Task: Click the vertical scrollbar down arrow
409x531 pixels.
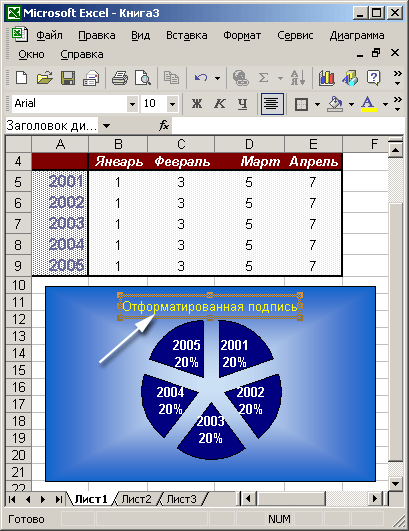Action: pos(395,483)
